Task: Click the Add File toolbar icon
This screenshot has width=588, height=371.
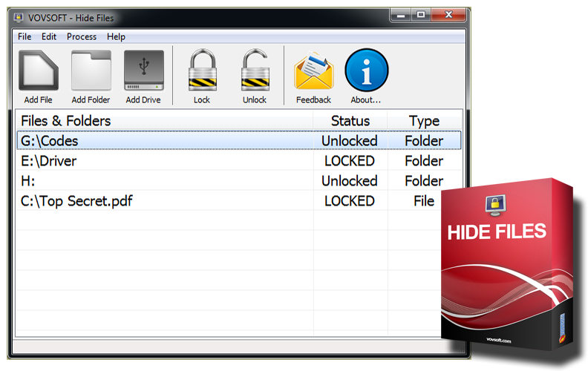Action: [39, 70]
